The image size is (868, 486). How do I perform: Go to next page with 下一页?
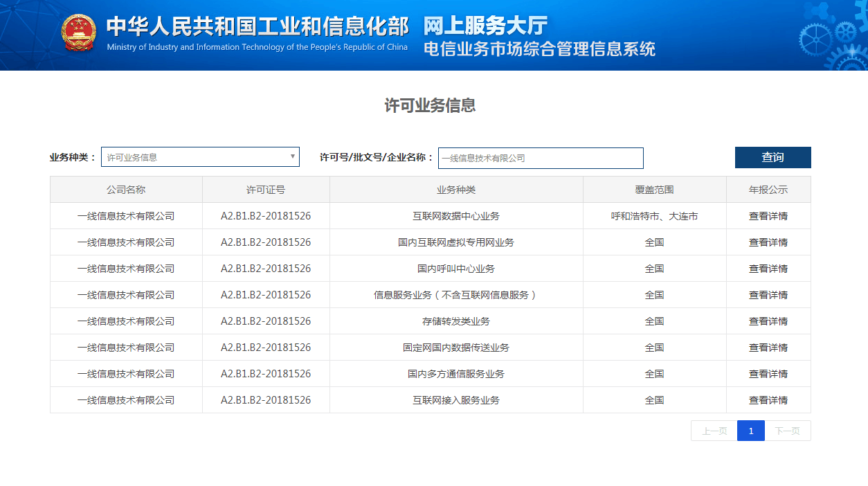[787, 431]
